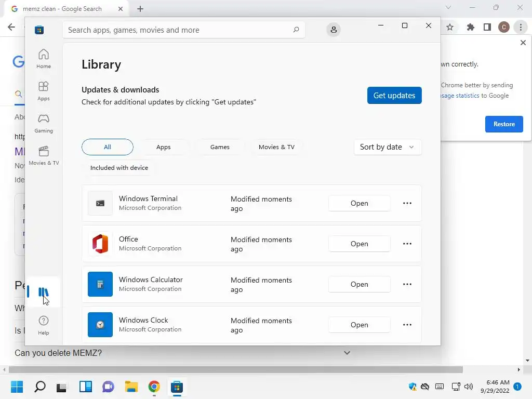Open Windows Clock with Open button
The width and height of the screenshot is (532, 399).
[359, 325]
